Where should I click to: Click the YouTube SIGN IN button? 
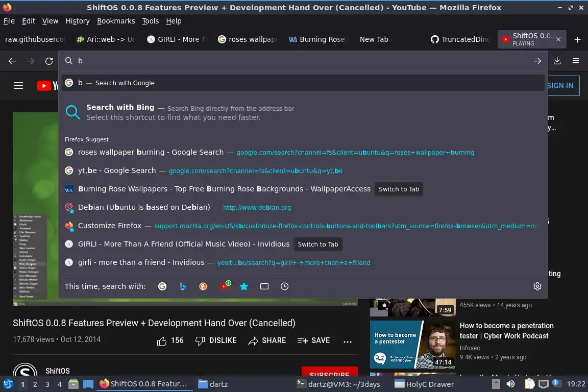563,86
